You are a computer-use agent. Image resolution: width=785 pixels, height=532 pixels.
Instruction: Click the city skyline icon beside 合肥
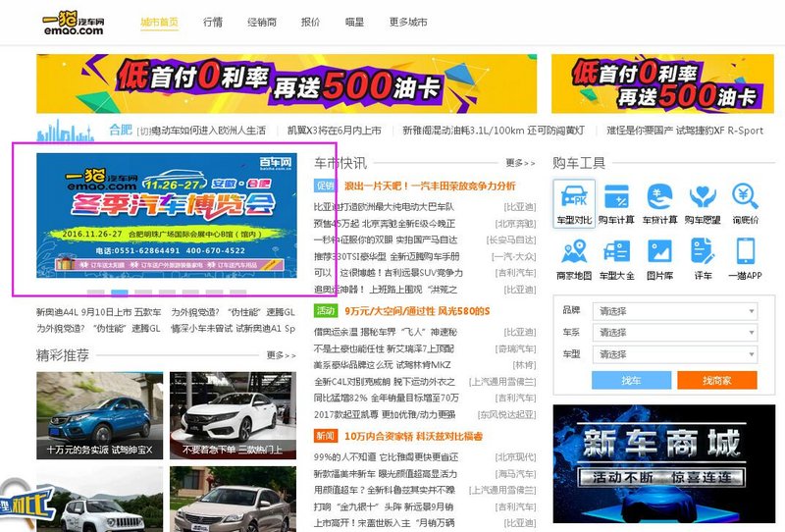click(65, 131)
